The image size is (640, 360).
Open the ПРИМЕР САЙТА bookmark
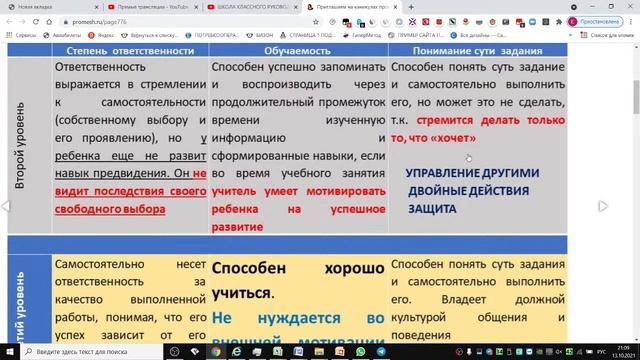point(416,36)
